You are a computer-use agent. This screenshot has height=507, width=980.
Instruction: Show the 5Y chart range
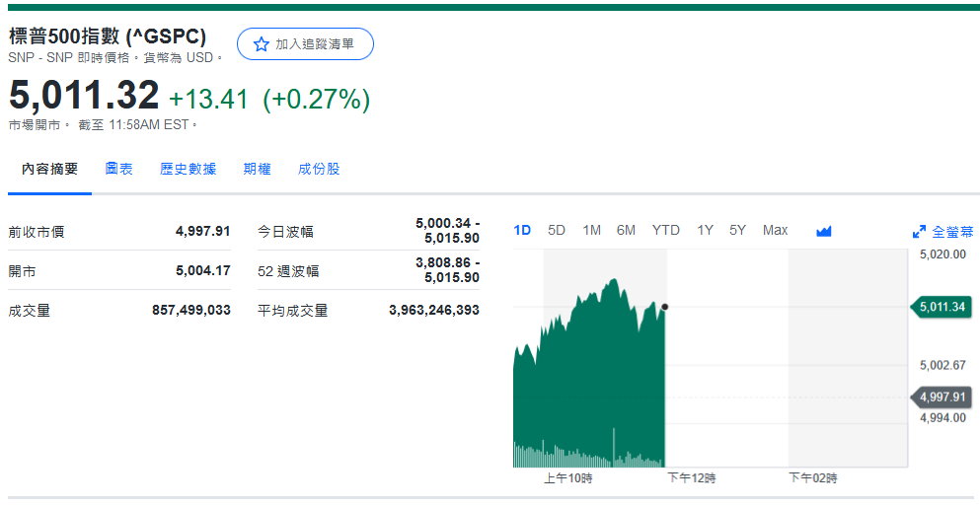click(x=737, y=230)
